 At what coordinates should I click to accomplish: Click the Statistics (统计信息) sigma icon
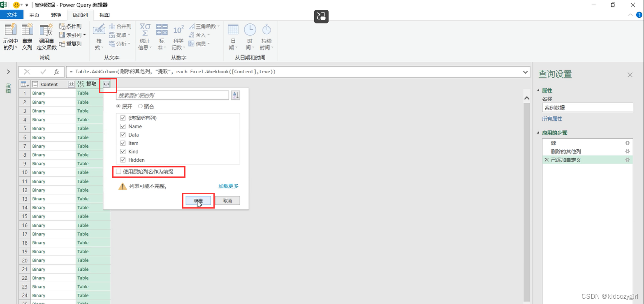(x=145, y=30)
